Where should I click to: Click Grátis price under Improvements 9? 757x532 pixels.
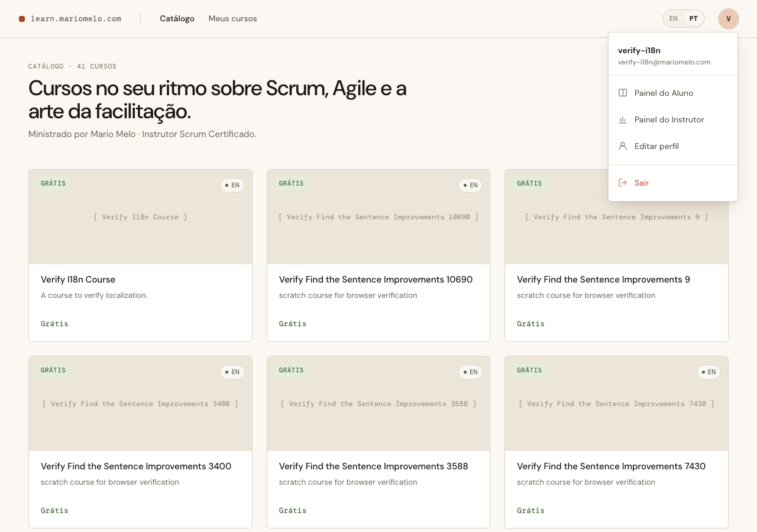[x=530, y=324]
